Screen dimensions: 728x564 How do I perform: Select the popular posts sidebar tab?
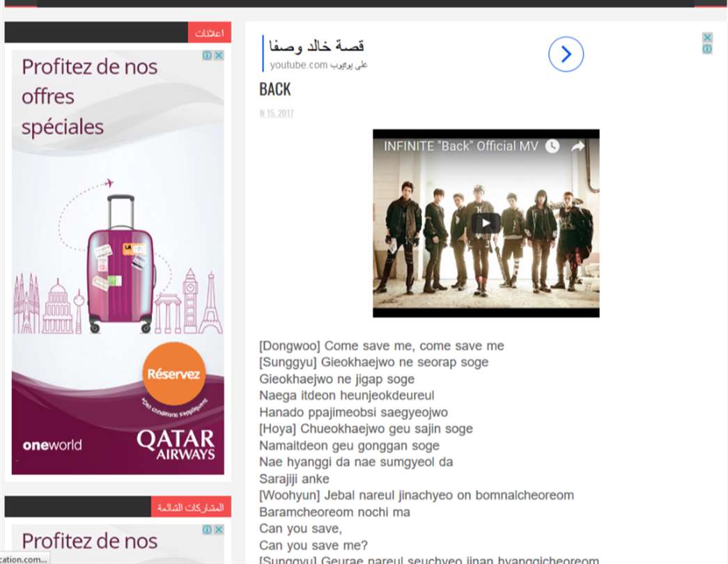191,507
